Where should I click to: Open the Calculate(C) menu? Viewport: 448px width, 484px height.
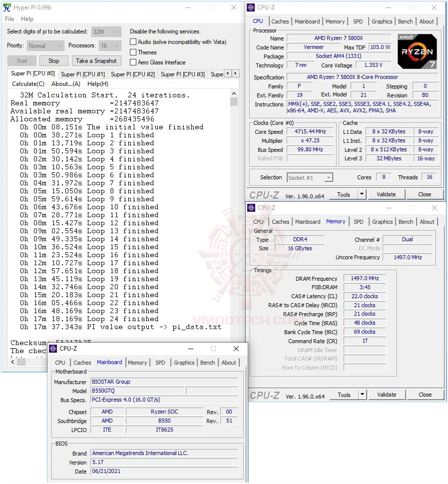click(28, 84)
